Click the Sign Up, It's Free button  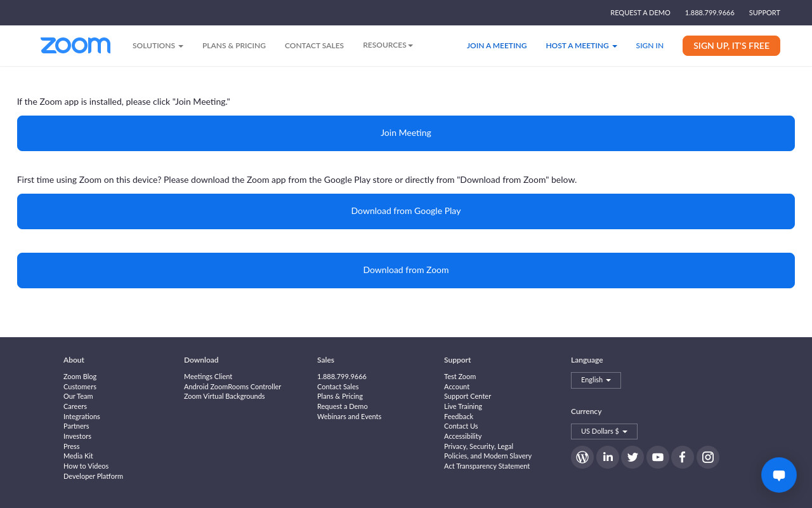point(731,46)
